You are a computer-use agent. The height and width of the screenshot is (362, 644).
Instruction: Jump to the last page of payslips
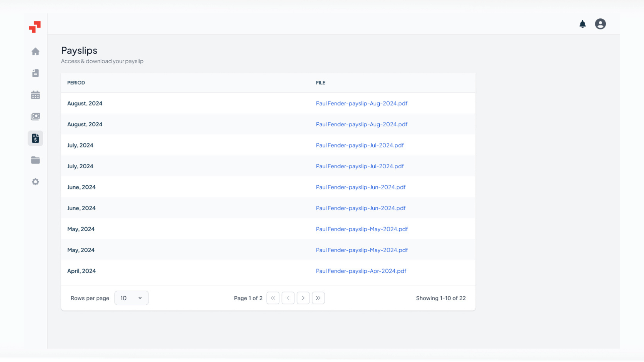318,298
